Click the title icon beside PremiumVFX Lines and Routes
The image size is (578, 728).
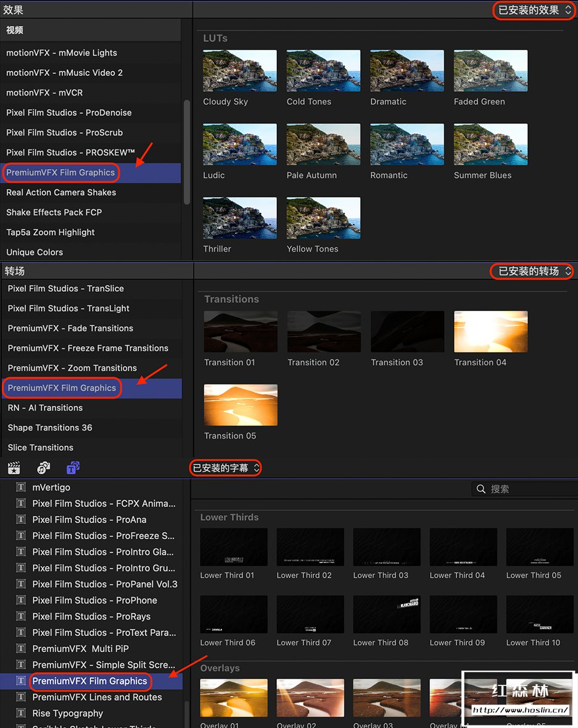[21, 697]
